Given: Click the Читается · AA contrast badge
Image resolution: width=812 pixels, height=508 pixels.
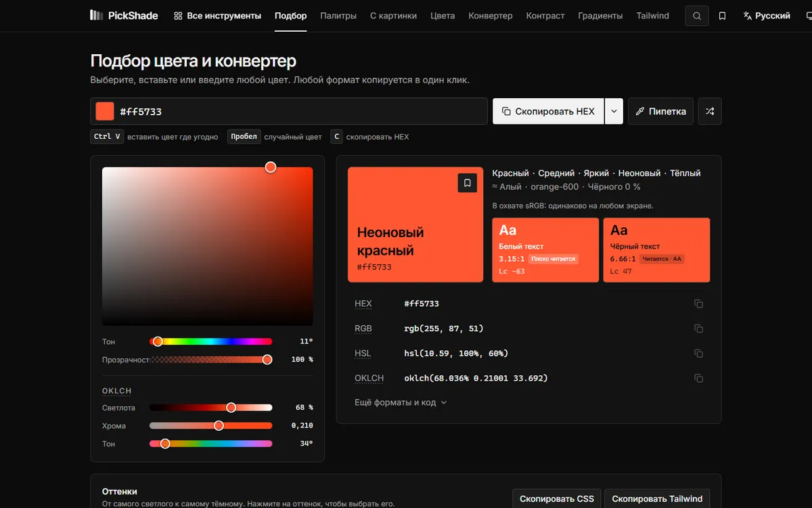Looking at the screenshot, I should tap(661, 259).
